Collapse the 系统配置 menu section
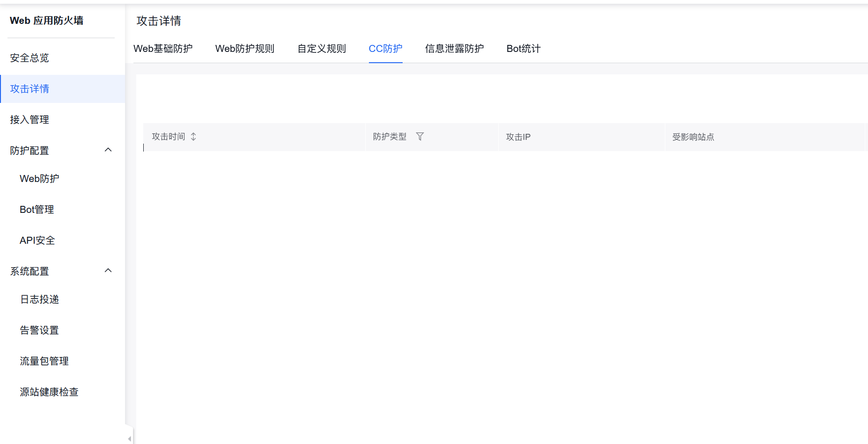Image resolution: width=868 pixels, height=444 pixels. 108,271
